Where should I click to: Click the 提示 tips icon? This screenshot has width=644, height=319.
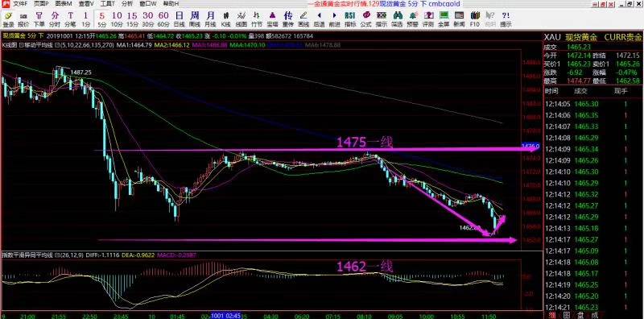pos(506,19)
